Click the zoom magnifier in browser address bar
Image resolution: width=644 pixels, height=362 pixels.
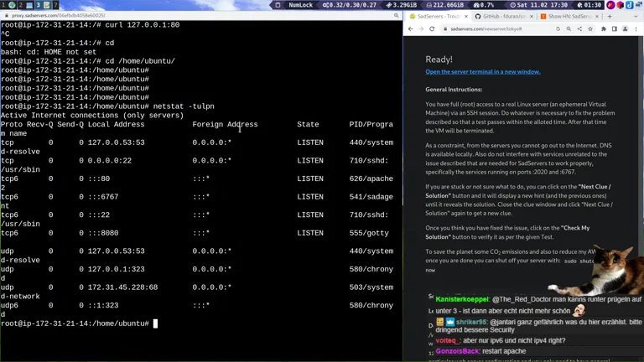click(x=569, y=29)
